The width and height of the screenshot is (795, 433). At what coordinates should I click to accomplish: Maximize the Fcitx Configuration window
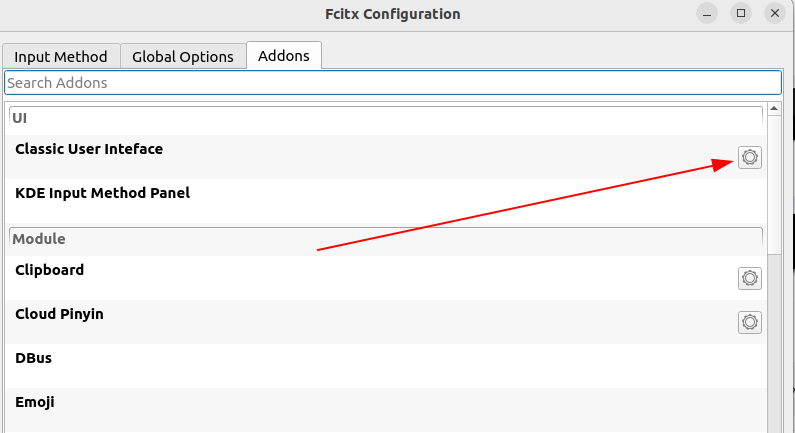(x=741, y=14)
